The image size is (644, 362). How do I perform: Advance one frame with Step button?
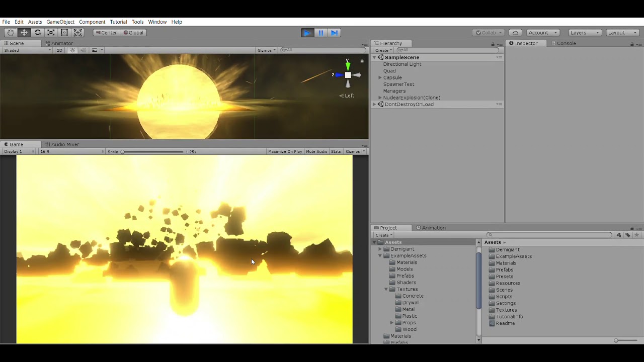[334, 33]
